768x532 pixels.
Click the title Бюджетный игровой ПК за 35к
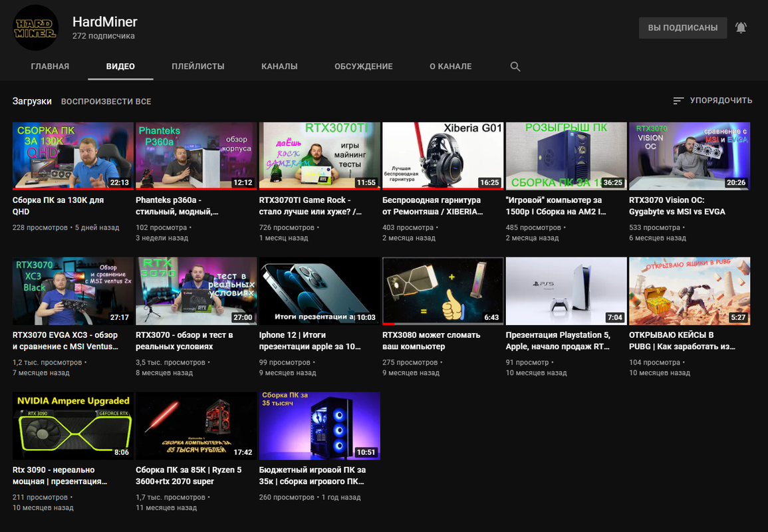coord(313,475)
